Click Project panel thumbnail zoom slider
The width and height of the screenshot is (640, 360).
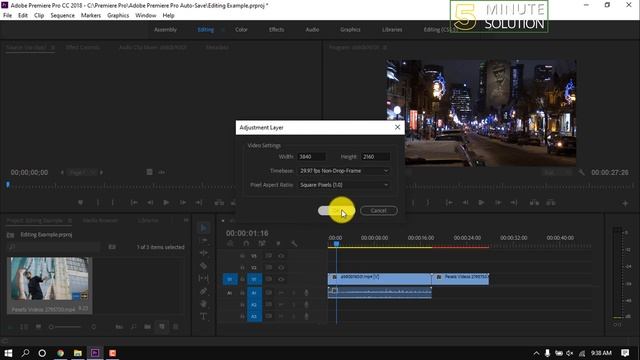65,327
